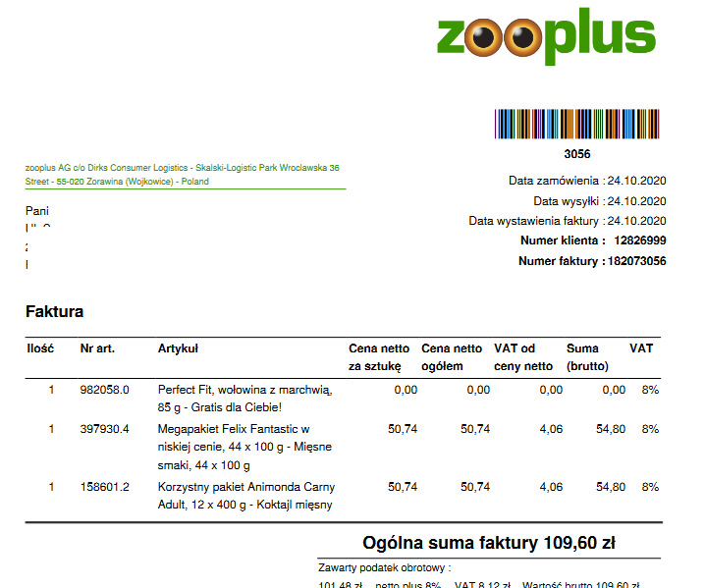Viewport: 705px width, 588px height.
Task: Click customer number 12826999
Action: point(640,241)
